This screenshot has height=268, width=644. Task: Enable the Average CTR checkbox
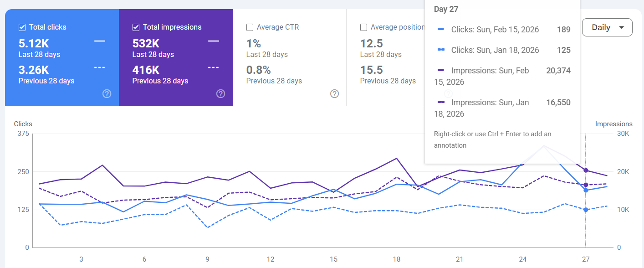(249, 27)
